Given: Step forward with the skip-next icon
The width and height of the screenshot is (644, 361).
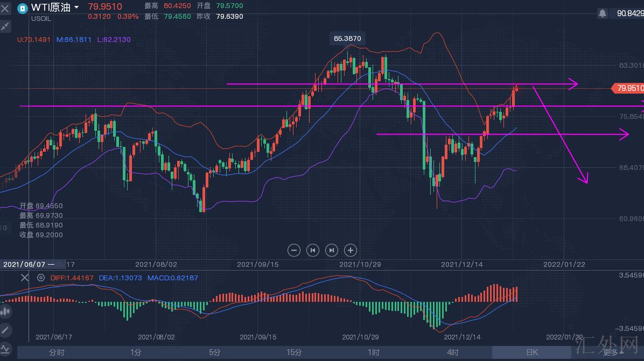Looking at the screenshot, I should coord(332,250).
